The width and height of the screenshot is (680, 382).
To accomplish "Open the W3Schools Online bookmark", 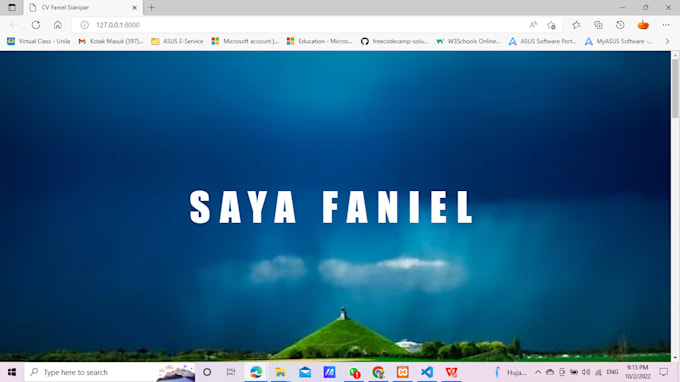I will (468, 41).
